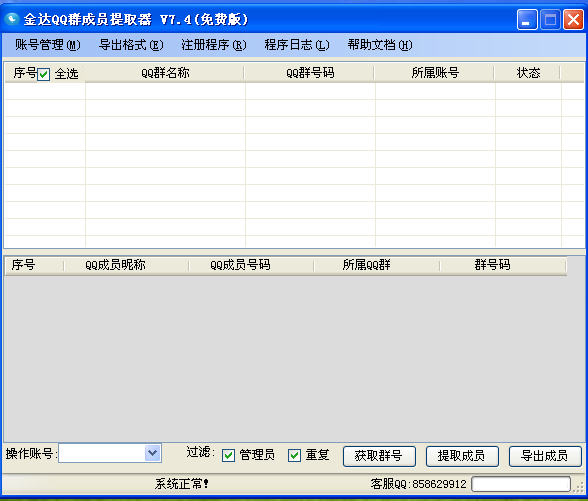Click the QQ成员号码 column header
Screen dimensions: 588x501
[x=251, y=265]
